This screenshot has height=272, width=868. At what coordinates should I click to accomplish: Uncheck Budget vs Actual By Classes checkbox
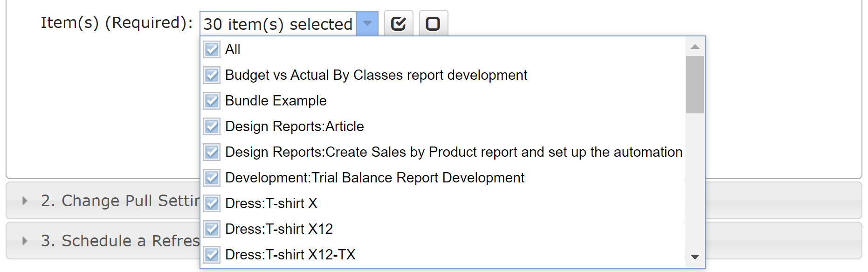coord(212,75)
